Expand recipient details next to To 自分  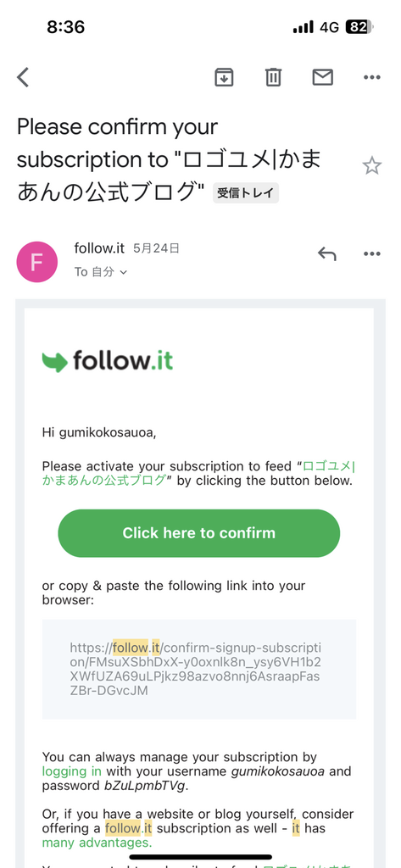pyautogui.click(x=124, y=272)
